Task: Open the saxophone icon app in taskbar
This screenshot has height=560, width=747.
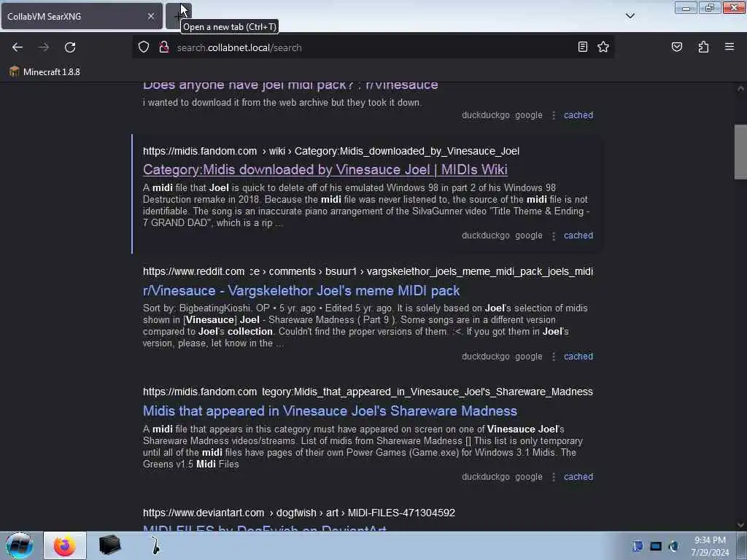Action: pyautogui.click(x=155, y=545)
